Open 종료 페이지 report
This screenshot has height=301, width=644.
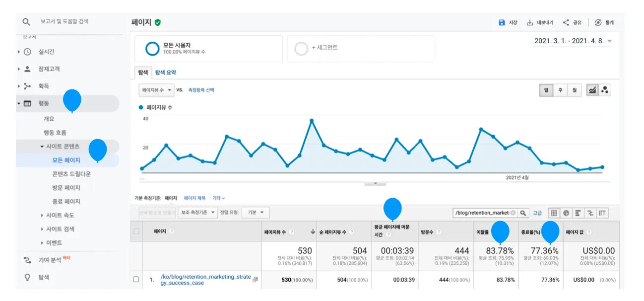(x=66, y=202)
